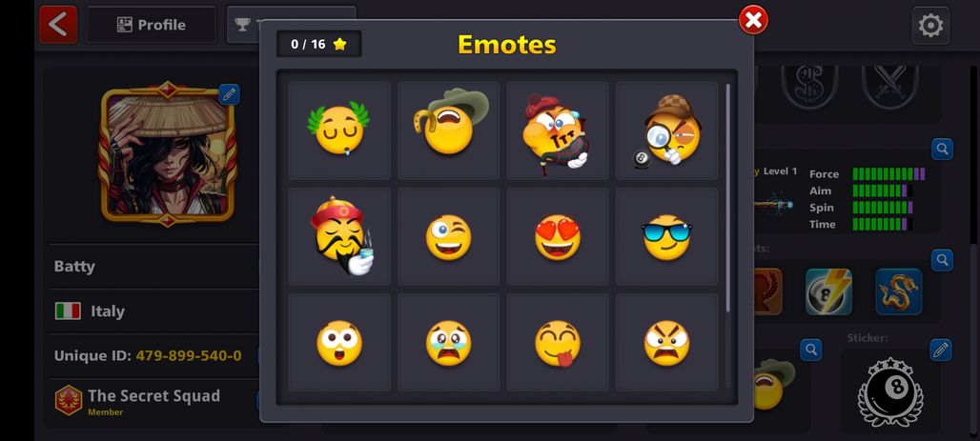Viewport: 980px width, 441px height.
Task: Edit the 8-ball sticker
Action: point(941,350)
